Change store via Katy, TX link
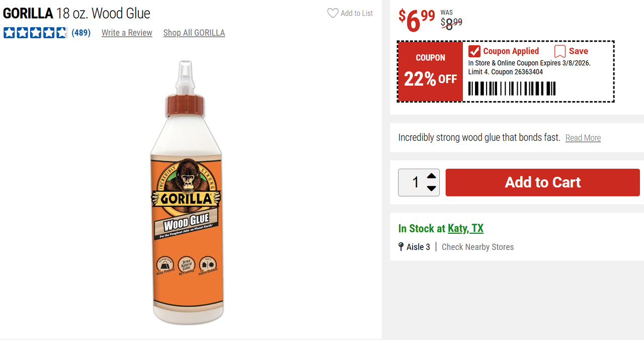644x340 pixels. [465, 229]
